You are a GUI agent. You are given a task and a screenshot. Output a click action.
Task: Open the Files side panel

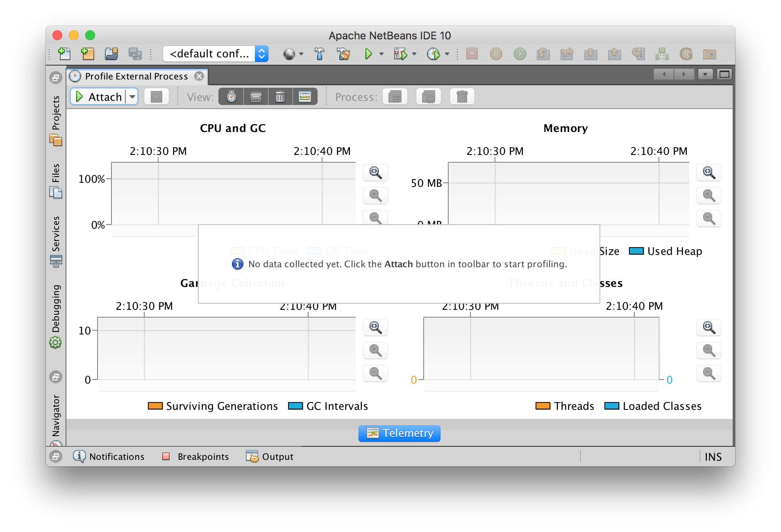click(x=56, y=181)
